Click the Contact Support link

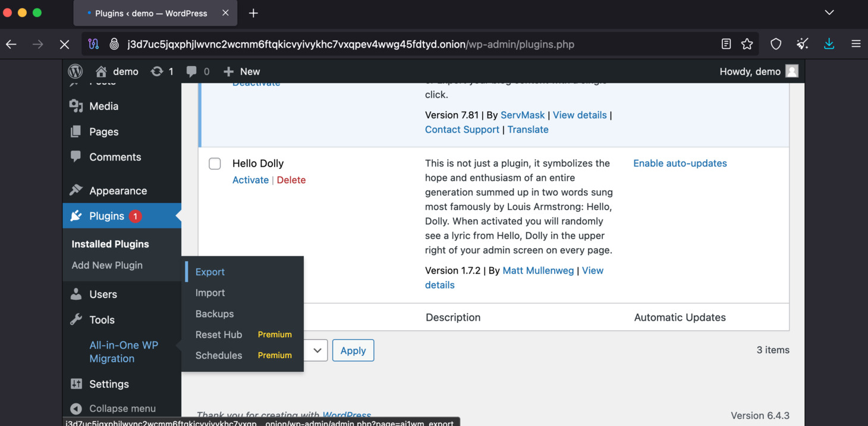(x=462, y=129)
